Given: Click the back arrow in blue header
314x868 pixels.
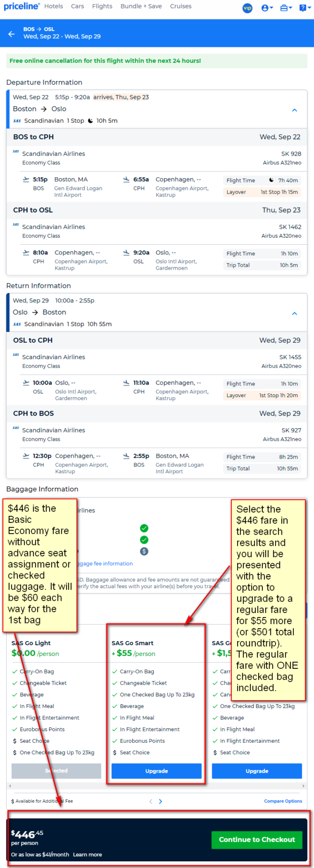Looking at the screenshot, I should [12, 34].
